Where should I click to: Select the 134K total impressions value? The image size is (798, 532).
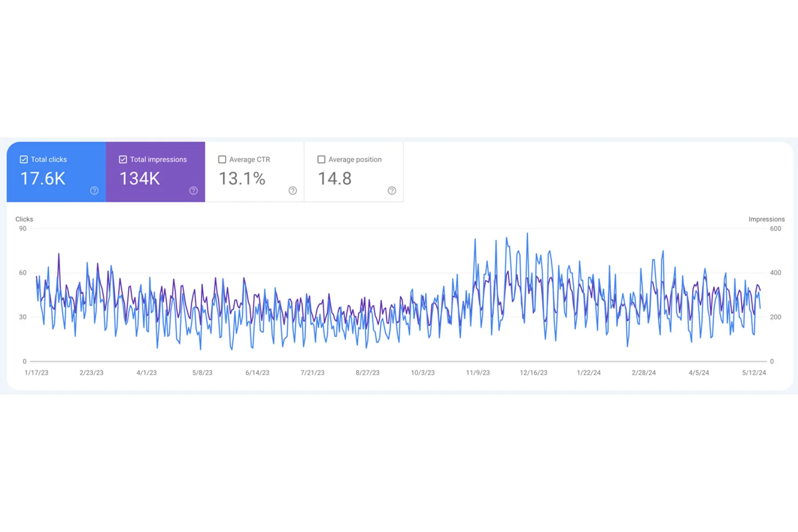tap(140, 179)
